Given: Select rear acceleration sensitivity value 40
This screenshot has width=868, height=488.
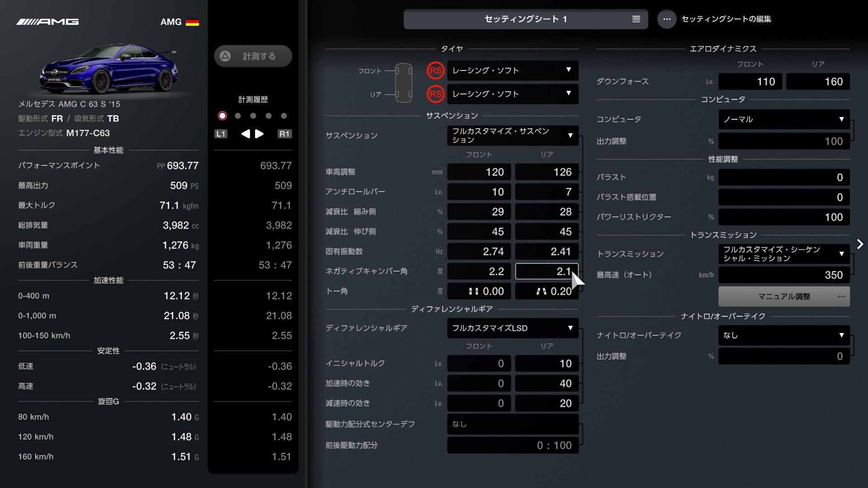Looking at the screenshot, I should [547, 384].
